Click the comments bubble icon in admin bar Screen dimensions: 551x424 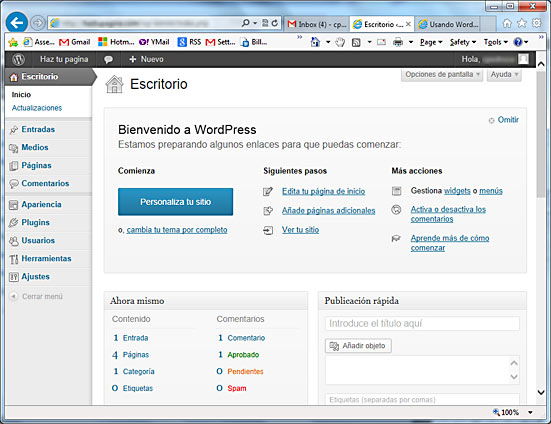[x=108, y=59]
